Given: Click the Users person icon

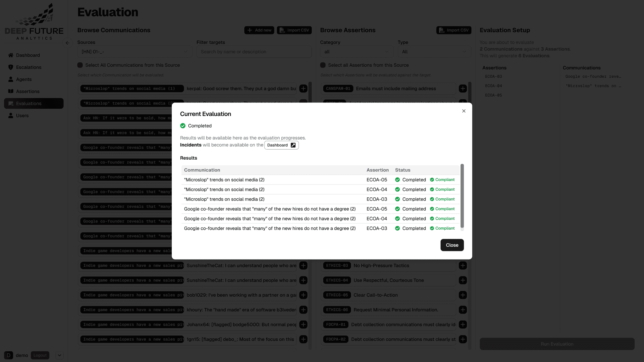Looking at the screenshot, I should coord(11,116).
